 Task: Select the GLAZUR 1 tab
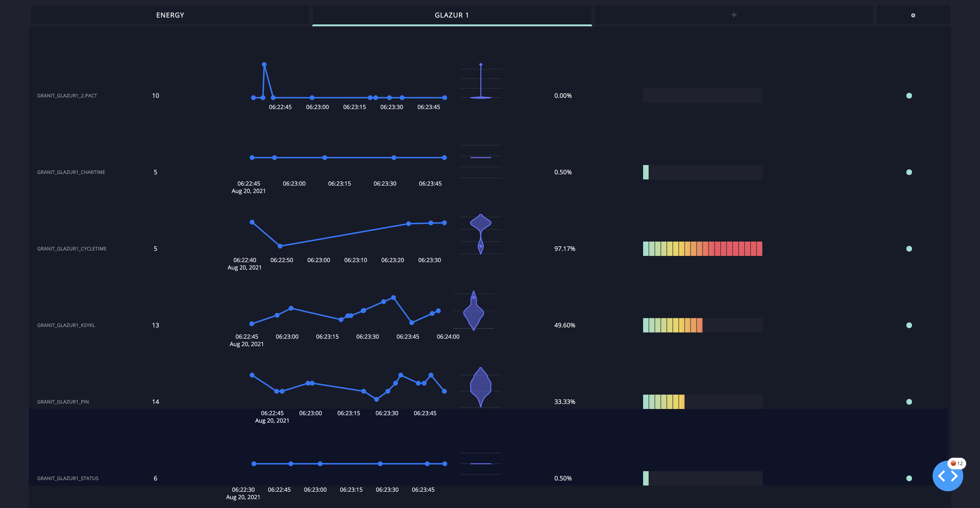click(x=452, y=15)
